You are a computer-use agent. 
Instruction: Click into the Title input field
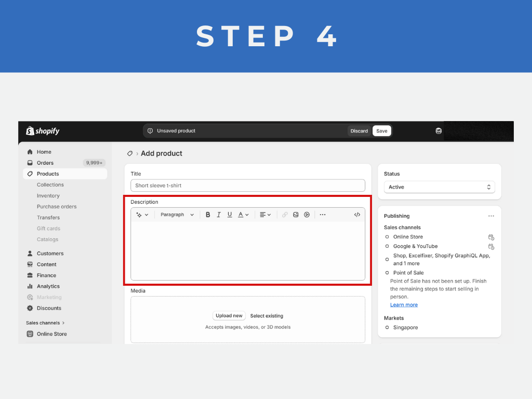tap(247, 185)
